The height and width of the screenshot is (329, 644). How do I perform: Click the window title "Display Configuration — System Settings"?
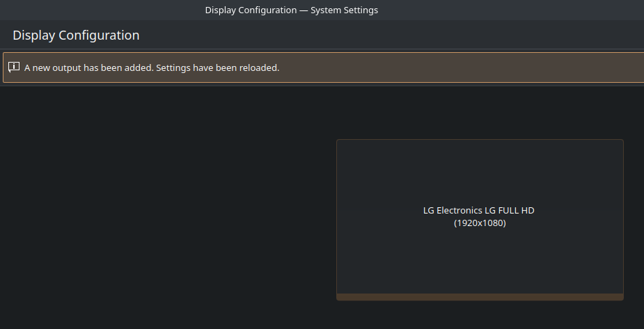pyautogui.click(x=292, y=10)
